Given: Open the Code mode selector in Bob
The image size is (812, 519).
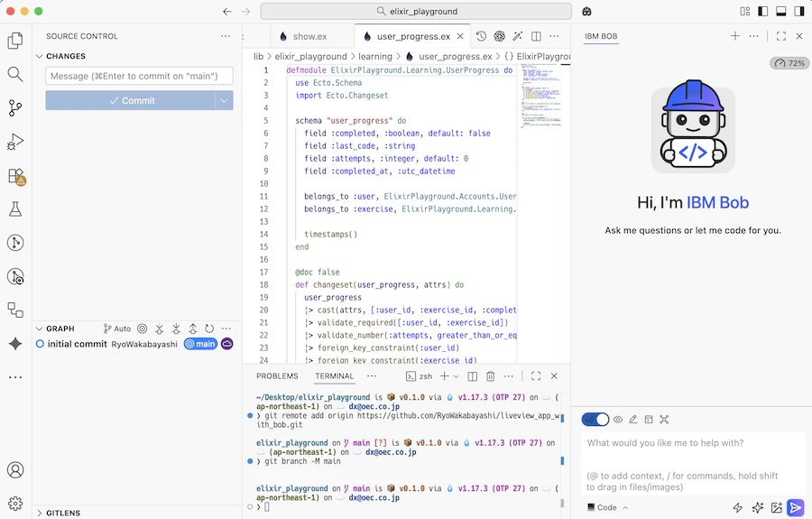Looking at the screenshot, I should (x=607, y=507).
